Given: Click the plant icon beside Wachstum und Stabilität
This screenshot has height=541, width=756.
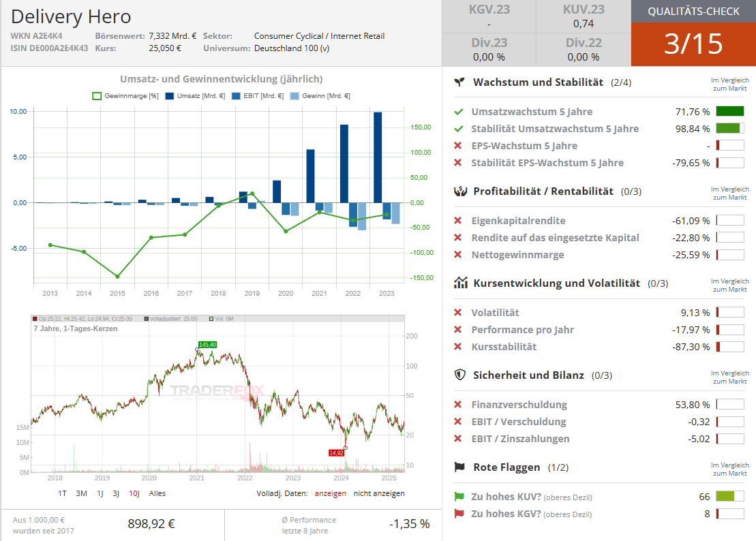Looking at the screenshot, I should pyautogui.click(x=459, y=82).
